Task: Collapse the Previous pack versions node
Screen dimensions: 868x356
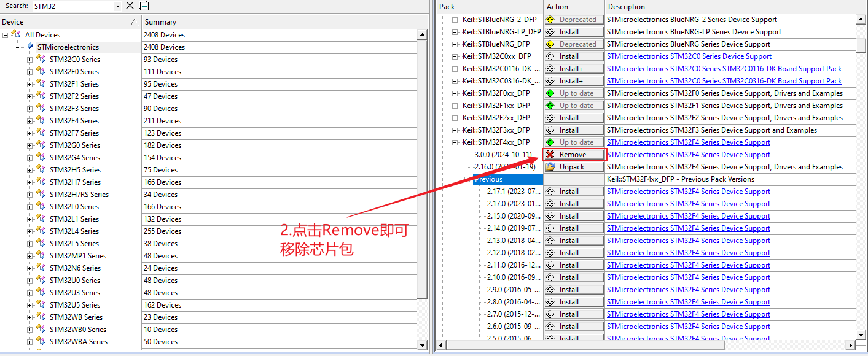Action: (x=467, y=179)
